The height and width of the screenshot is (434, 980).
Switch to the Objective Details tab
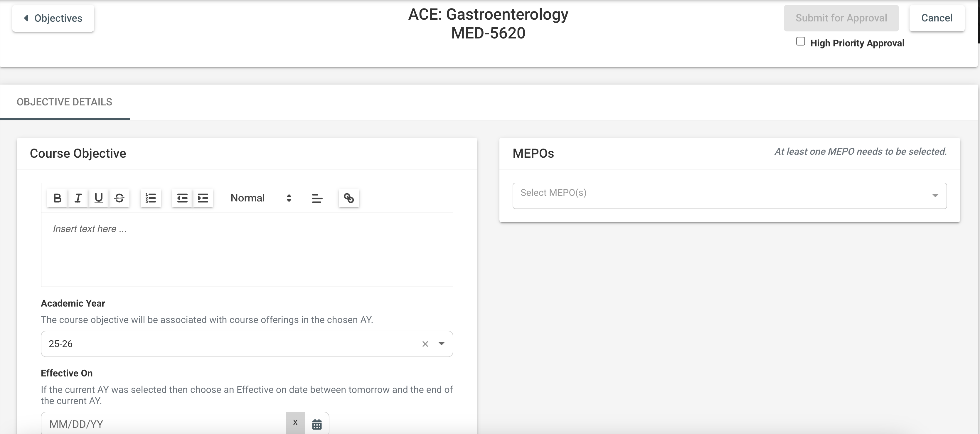64,102
